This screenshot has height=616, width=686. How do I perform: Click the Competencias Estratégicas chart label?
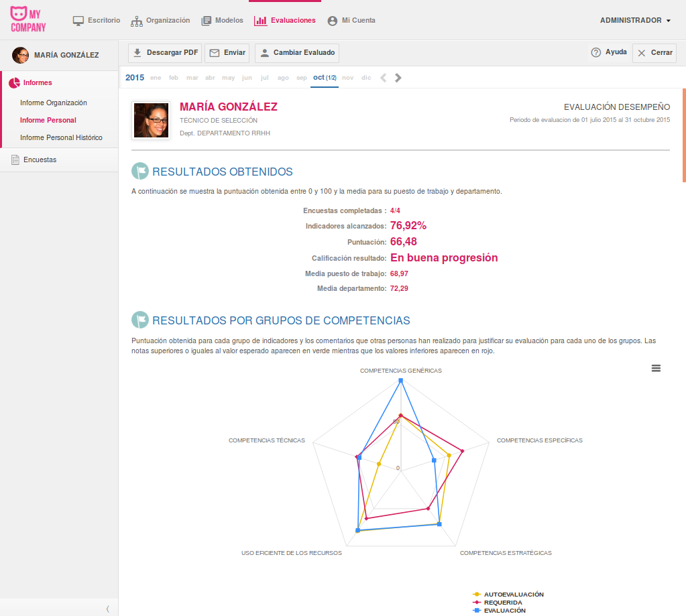point(506,553)
